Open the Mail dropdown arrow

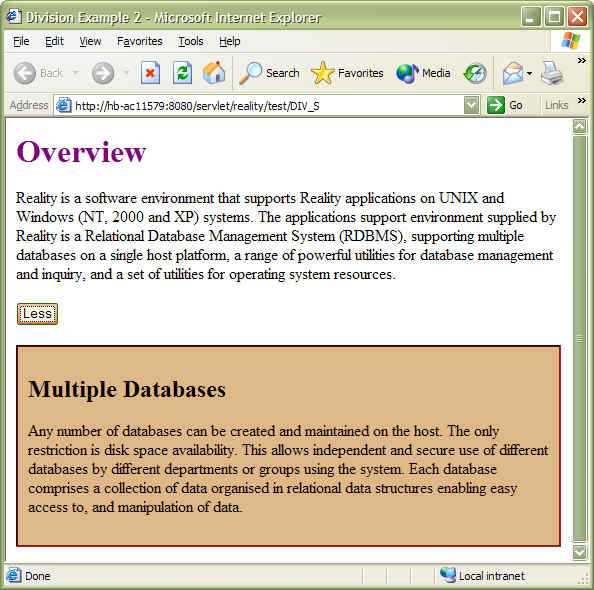pos(529,73)
